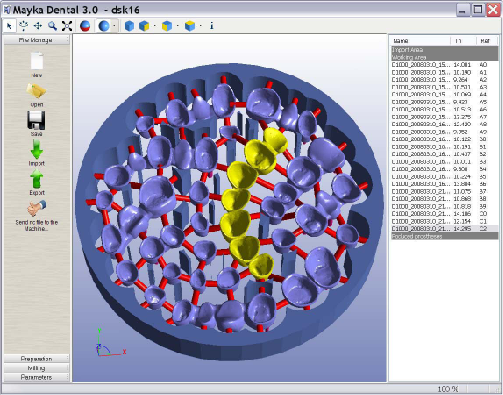
Task: Click the solid blue cube view icon
Action: tap(129, 26)
